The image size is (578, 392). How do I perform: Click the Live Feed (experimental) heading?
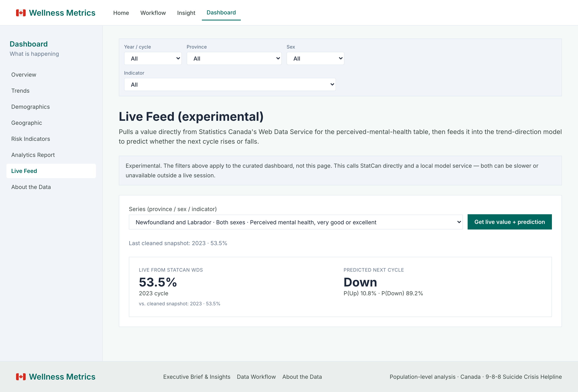191,117
